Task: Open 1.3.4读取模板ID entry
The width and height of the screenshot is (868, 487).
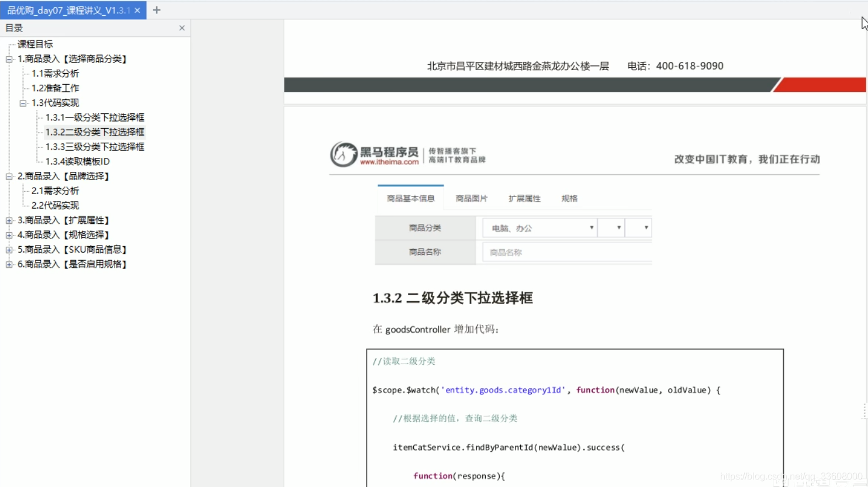Action: click(x=78, y=161)
